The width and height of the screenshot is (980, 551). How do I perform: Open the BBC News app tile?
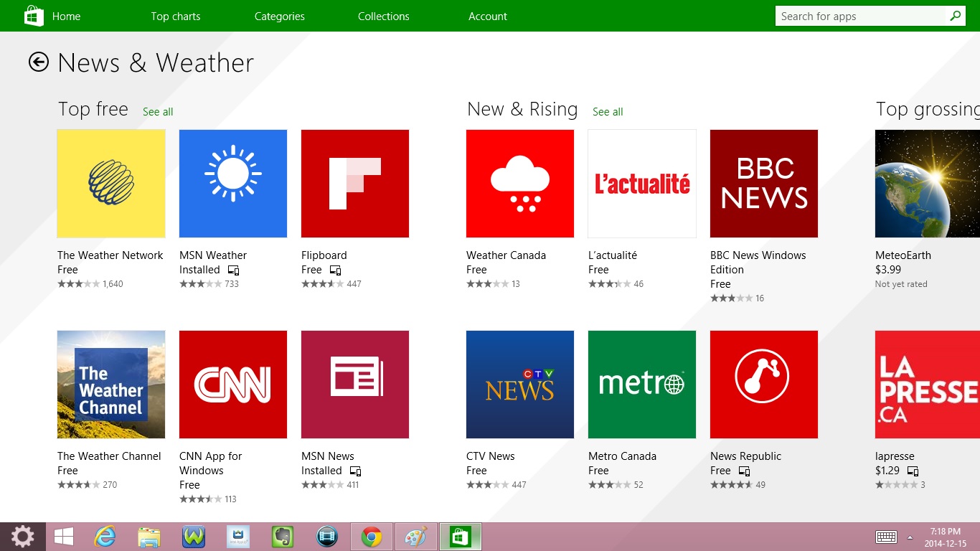(x=764, y=184)
